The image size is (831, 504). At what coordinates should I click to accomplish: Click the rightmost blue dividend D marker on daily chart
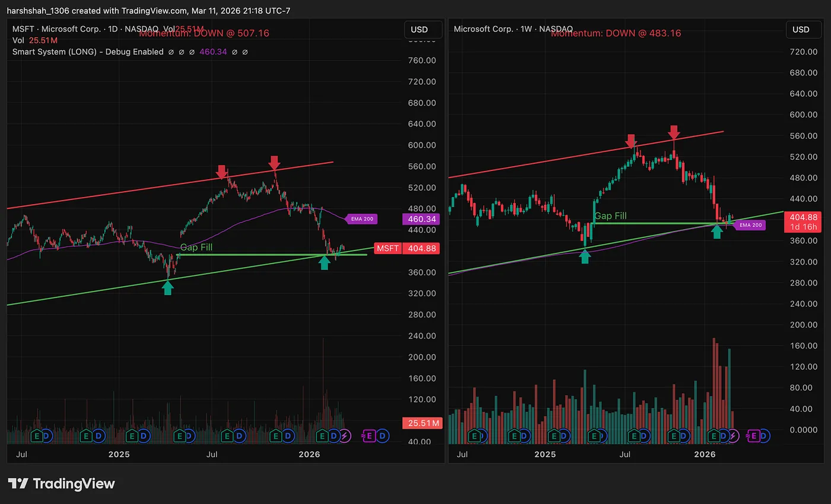tap(383, 436)
